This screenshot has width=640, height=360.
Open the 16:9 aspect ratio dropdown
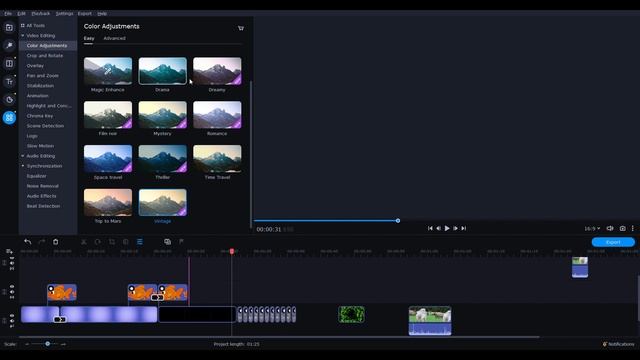(592, 229)
